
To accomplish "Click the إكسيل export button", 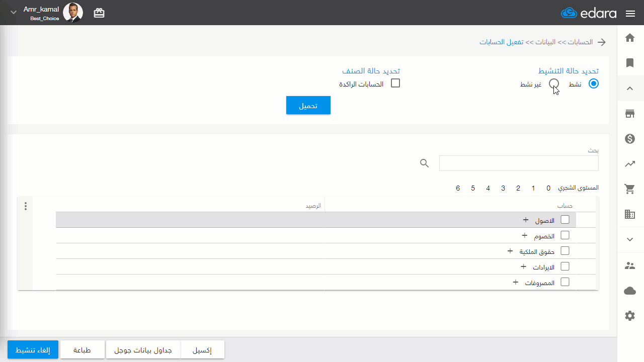I will pos(202,350).
